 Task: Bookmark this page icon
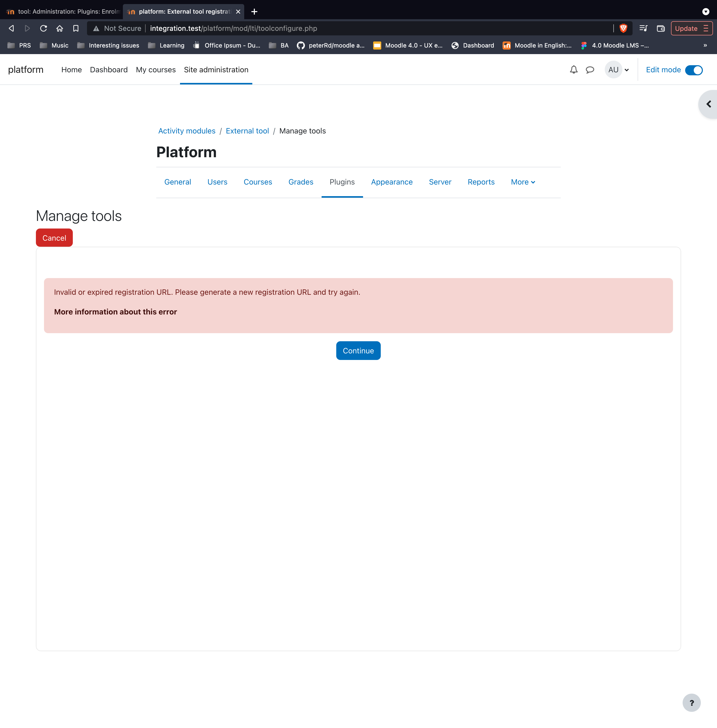pos(76,28)
